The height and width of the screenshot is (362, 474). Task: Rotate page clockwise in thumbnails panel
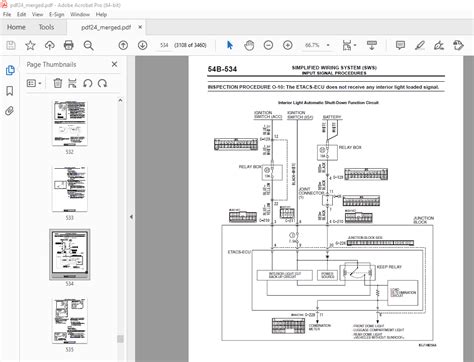click(x=102, y=83)
